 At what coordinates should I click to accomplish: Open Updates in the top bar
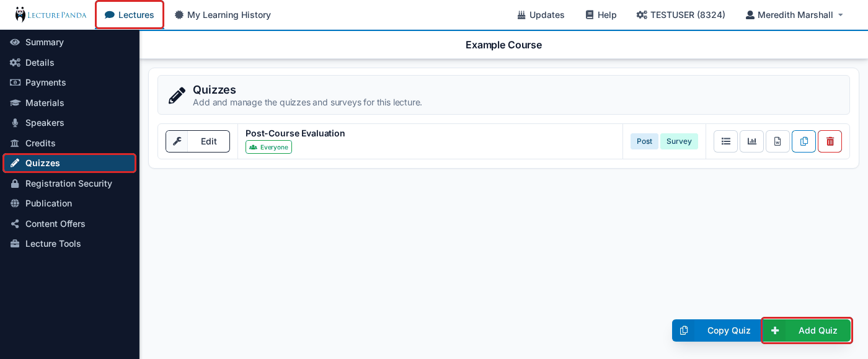coord(541,15)
